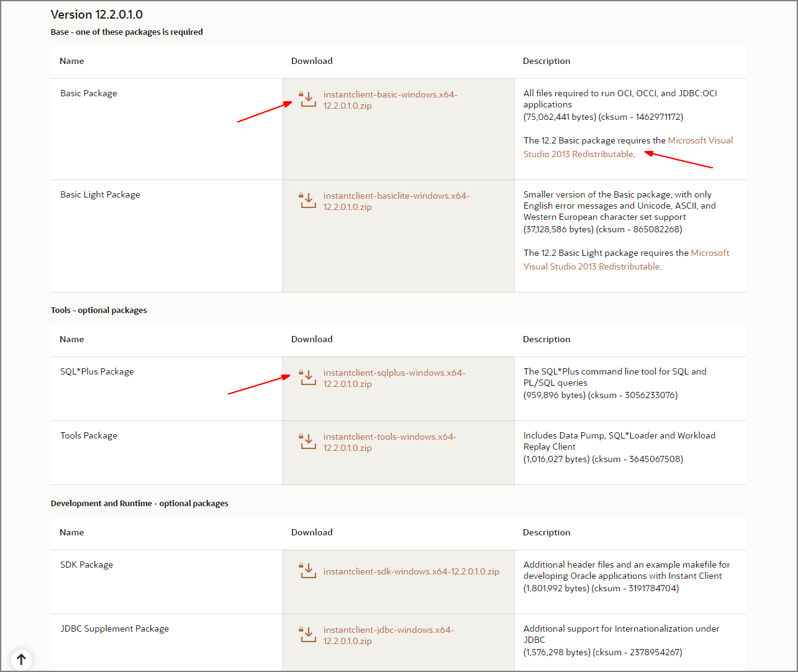Click download icon beside instantclient-sdk-windows zip
Image resolution: width=798 pixels, height=672 pixels.
point(308,571)
